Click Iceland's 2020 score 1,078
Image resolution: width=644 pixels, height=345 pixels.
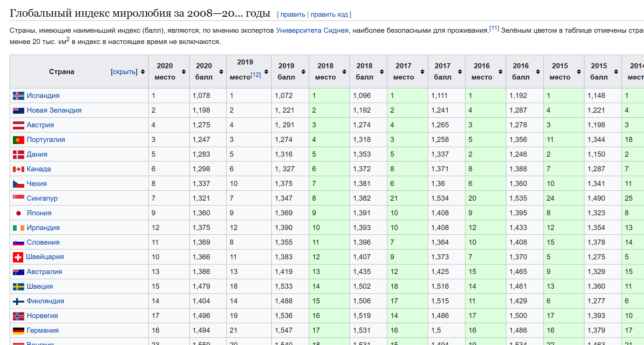coord(201,96)
